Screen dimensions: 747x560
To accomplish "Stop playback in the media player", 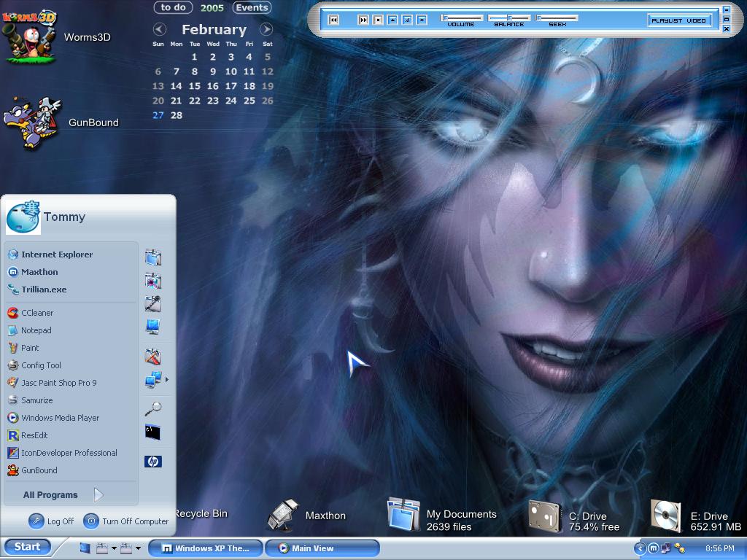I will (x=378, y=20).
